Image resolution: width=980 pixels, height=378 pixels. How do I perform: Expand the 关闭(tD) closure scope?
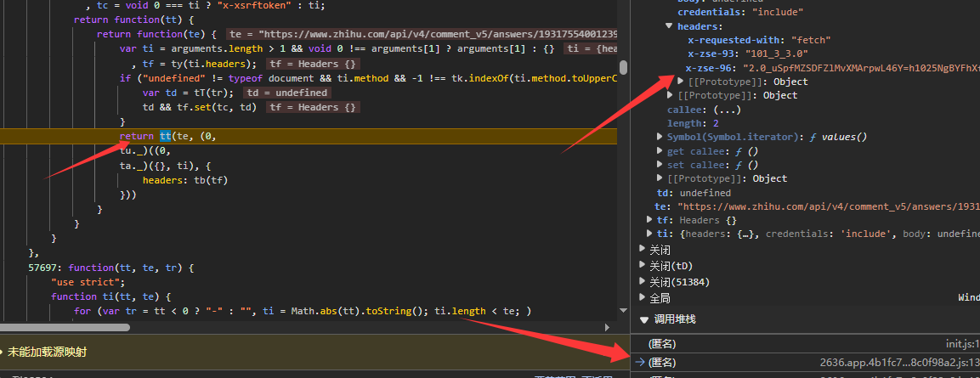pos(643,266)
